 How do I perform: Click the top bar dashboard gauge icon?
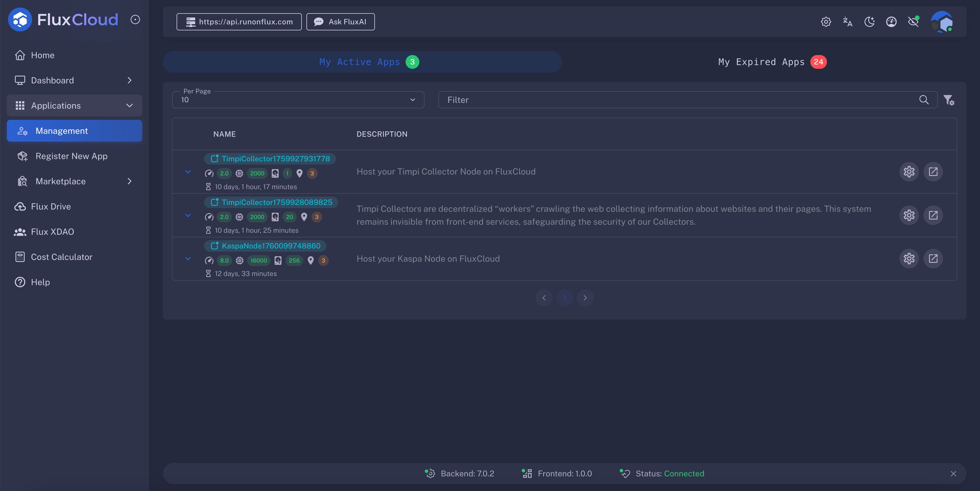(x=891, y=22)
